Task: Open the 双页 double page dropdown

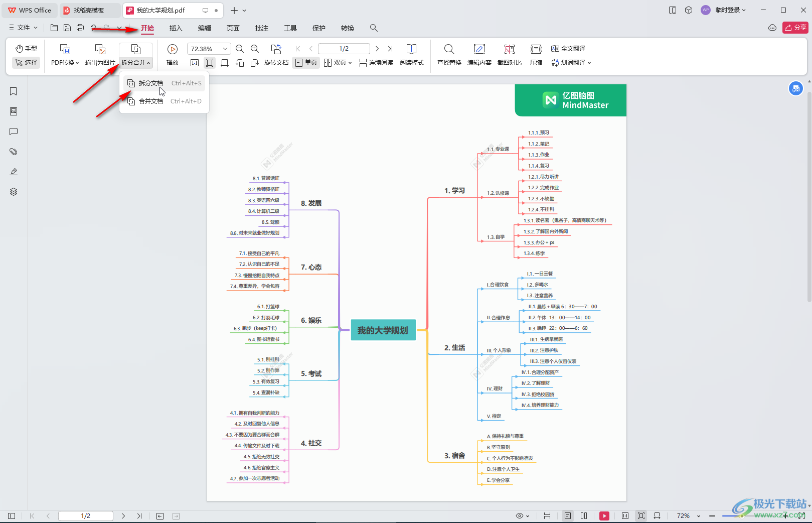Action: pos(338,63)
